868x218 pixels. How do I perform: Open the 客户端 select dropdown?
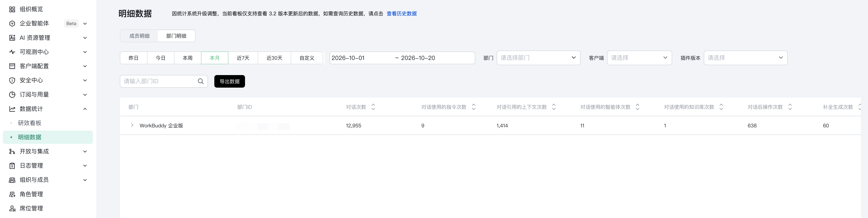click(x=639, y=58)
